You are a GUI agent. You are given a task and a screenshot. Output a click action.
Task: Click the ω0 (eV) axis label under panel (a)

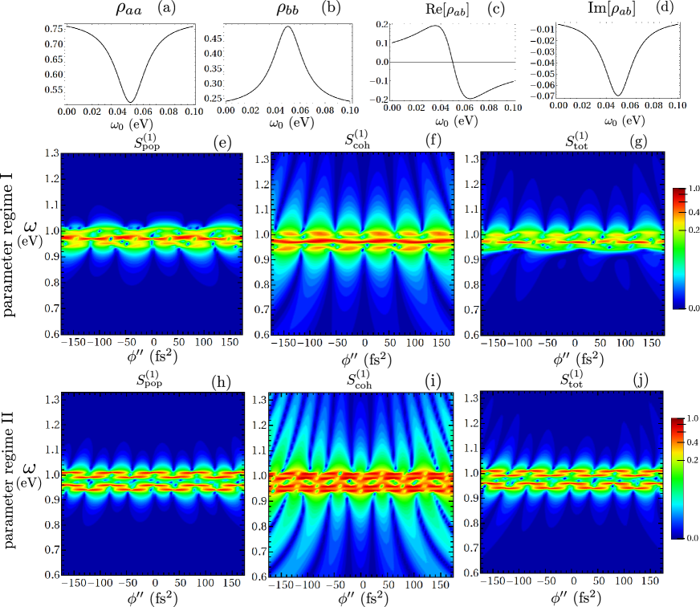tap(132, 124)
